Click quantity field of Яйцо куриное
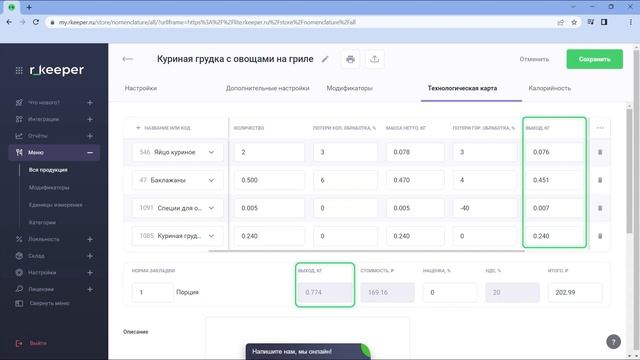640x360 pixels. point(269,152)
